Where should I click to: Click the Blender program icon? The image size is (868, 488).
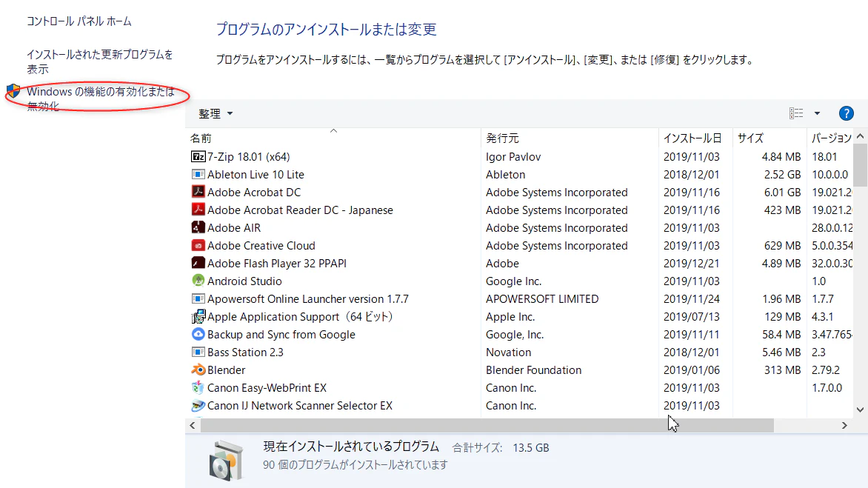198,370
